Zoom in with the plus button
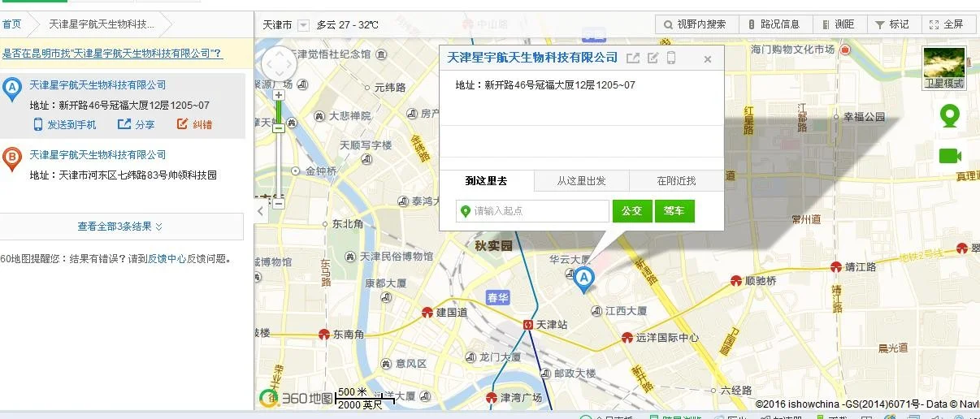Screen dimensions: 980x419 click(x=279, y=95)
